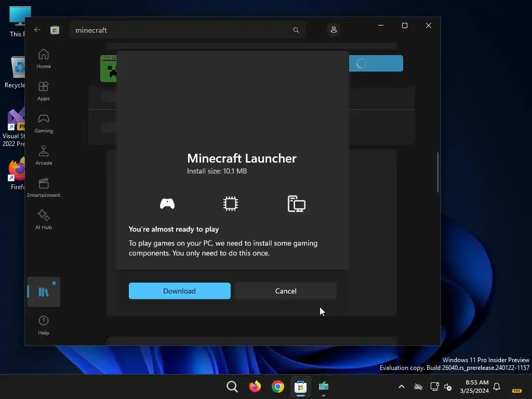Viewport: 532px width, 399px height.
Task: Click the processor chip icon in dialog
Action: pyautogui.click(x=231, y=204)
